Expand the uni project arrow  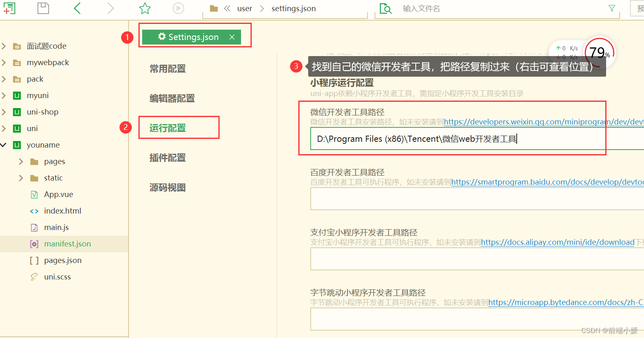(x=4, y=129)
